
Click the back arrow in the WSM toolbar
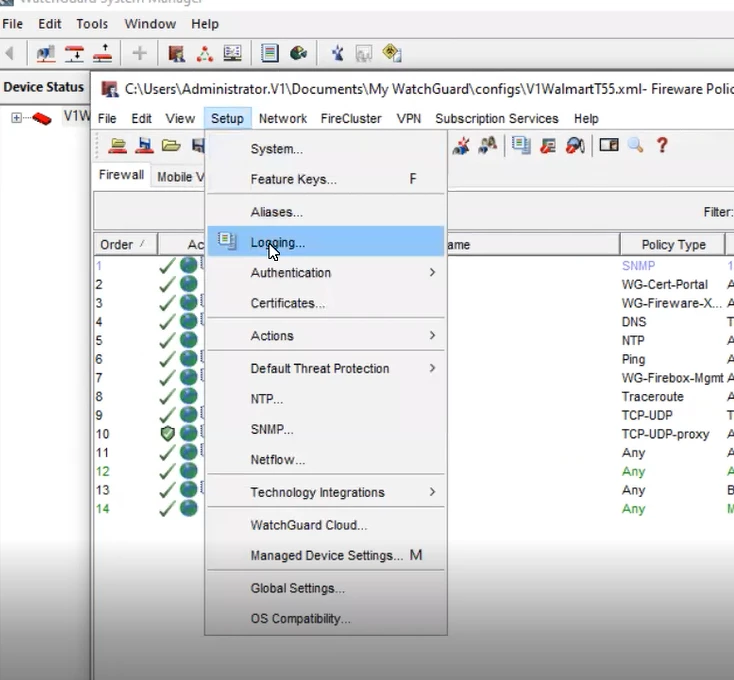pyautogui.click(x=9, y=53)
